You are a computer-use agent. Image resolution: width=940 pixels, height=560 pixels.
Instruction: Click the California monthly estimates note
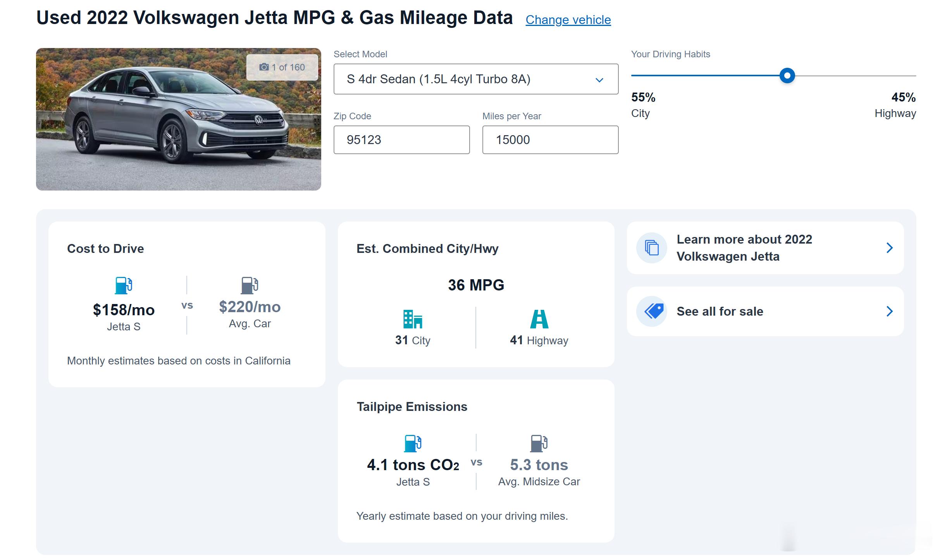tap(179, 361)
